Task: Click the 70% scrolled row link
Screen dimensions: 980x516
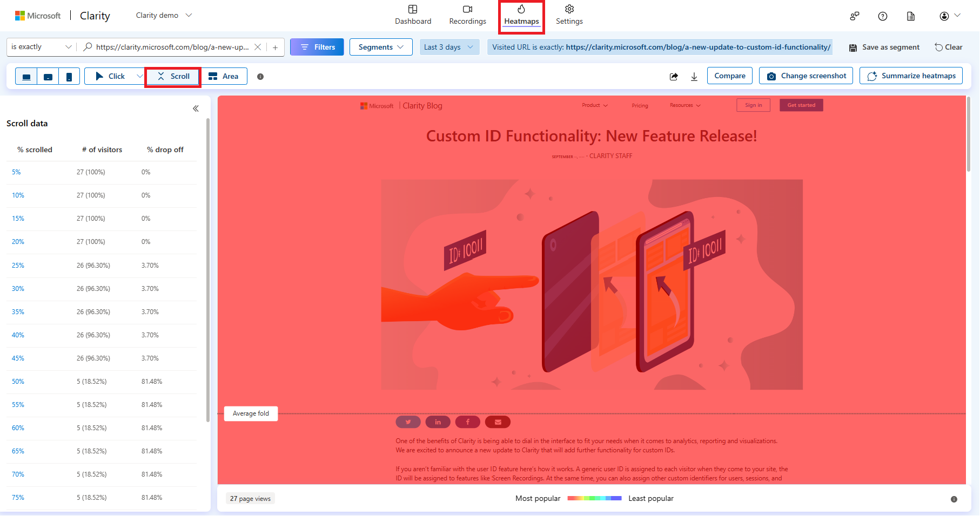Action: coord(18,474)
